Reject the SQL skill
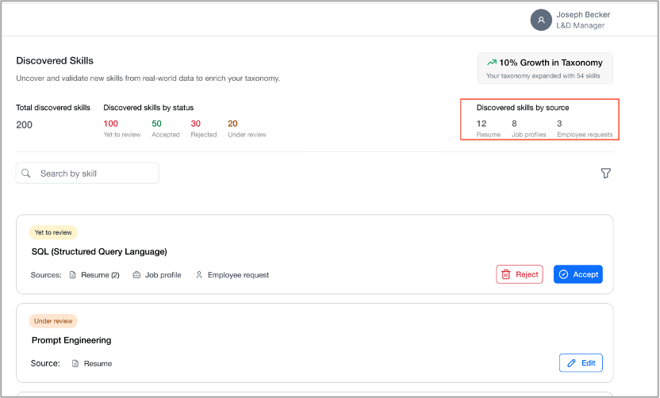This screenshot has height=398, width=660. pos(519,274)
